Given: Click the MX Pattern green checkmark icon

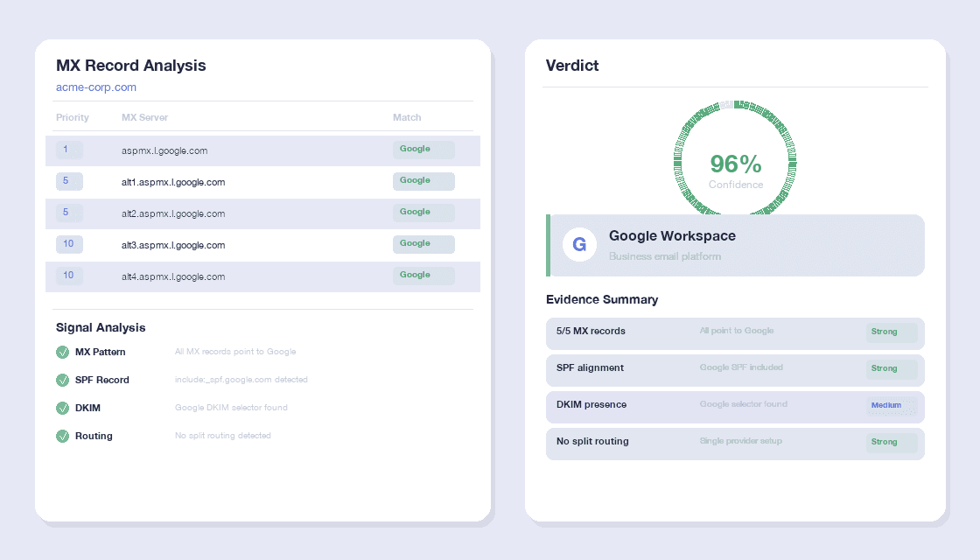Looking at the screenshot, I should pos(62,352).
